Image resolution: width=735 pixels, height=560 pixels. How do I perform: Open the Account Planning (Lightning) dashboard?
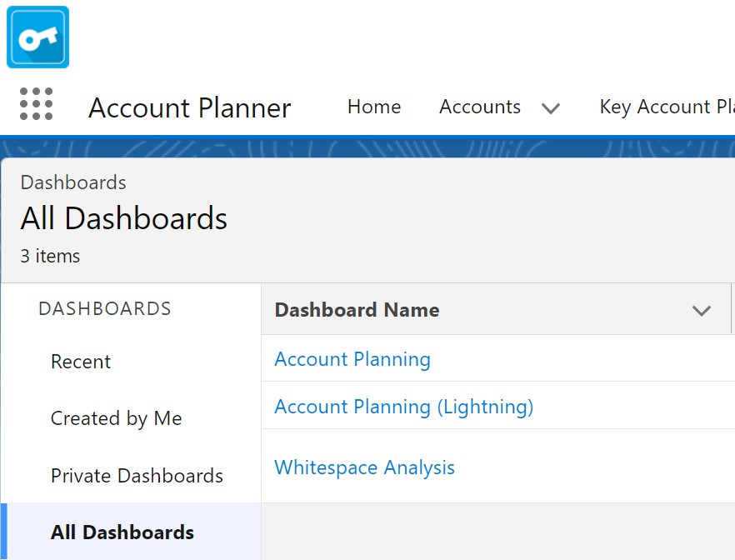tap(403, 407)
